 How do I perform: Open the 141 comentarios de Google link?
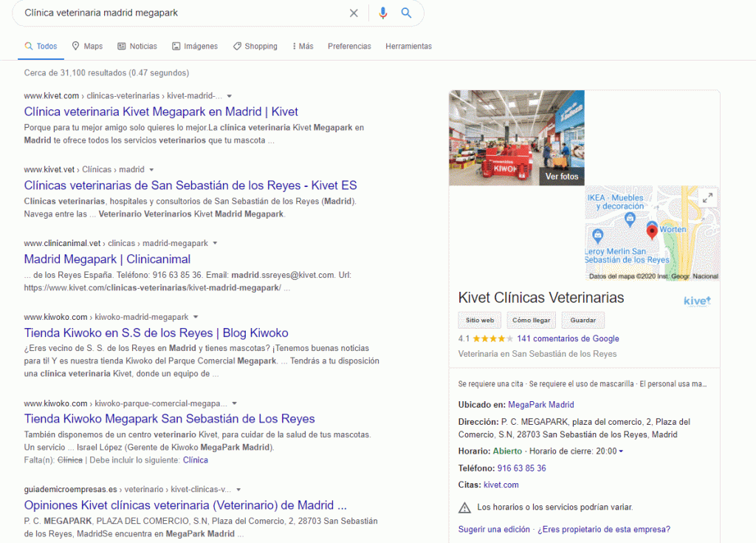pyautogui.click(x=568, y=339)
